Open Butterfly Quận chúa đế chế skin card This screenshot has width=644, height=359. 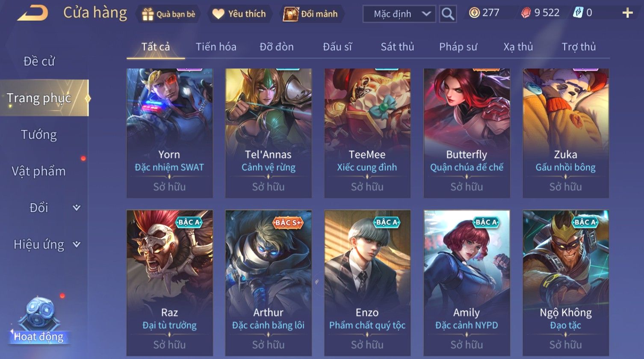pyautogui.click(x=467, y=133)
